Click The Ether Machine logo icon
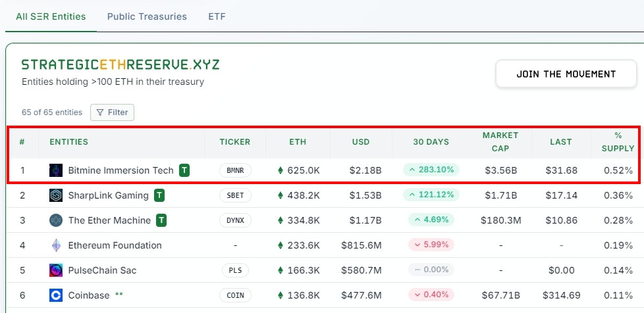Viewport: 644px width, 313px height. coord(56,220)
